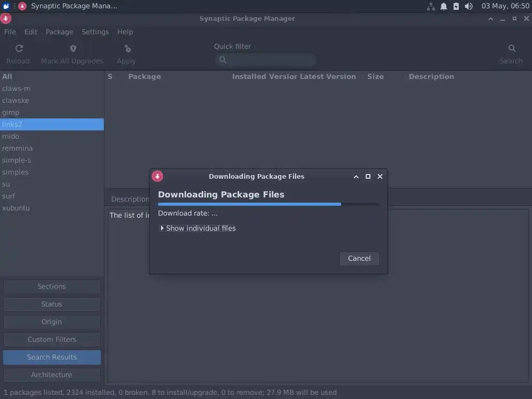This screenshot has width=532, height=399.
Task: Click the battery power tray icon
Action: click(x=456, y=6)
